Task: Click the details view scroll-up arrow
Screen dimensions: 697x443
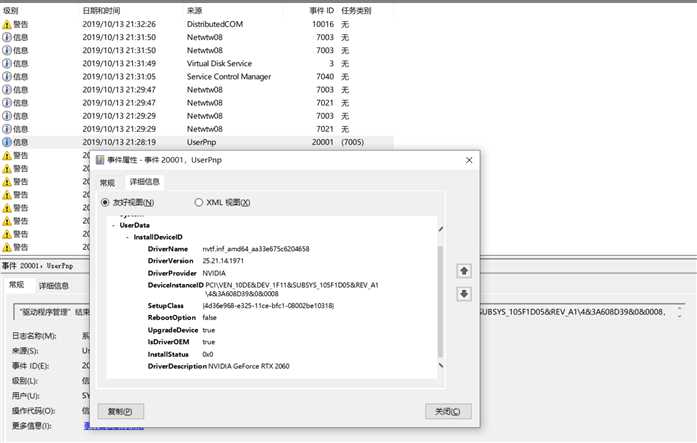Action: pos(441,229)
